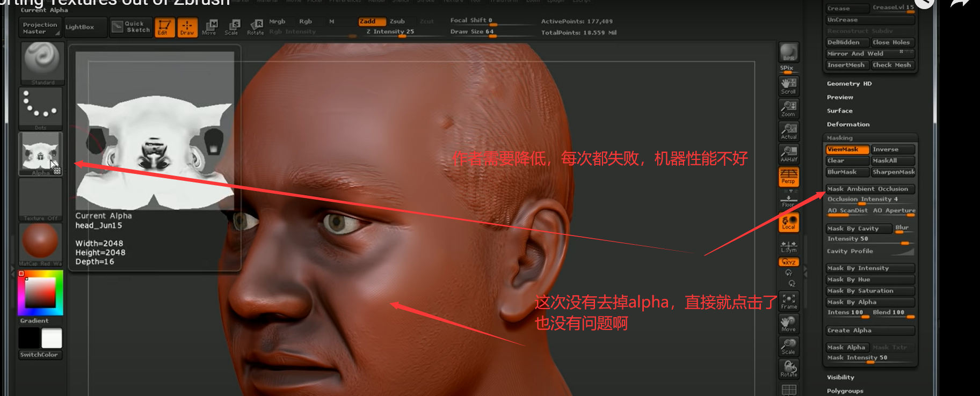Click the SharpenMask button
Viewport: 980px width, 396px height.
(x=892, y=172)
